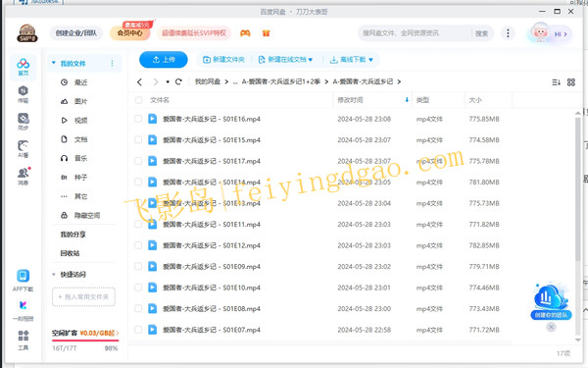Screen dimensions: 588x368
Task: Open the messages icon with red dot
Action: [x=24, y=176]
